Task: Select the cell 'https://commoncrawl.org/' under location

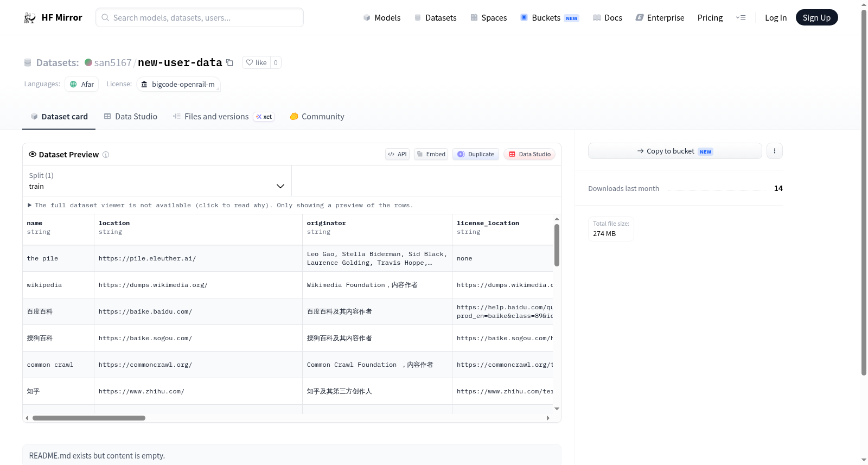Action: click(x=199, y=365)
